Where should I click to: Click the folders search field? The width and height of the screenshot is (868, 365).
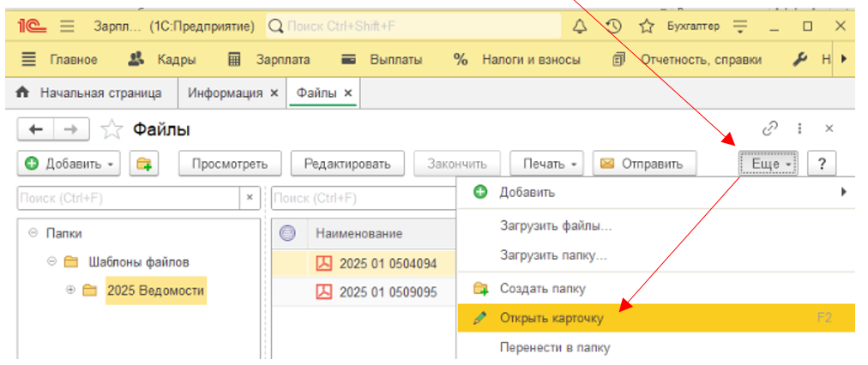(x=129, y=197)
